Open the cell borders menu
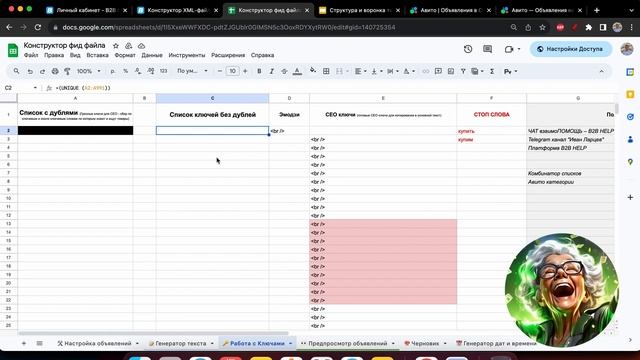Image resolution: width=640 pixels, height=360 pixels. tap(326, 71)
